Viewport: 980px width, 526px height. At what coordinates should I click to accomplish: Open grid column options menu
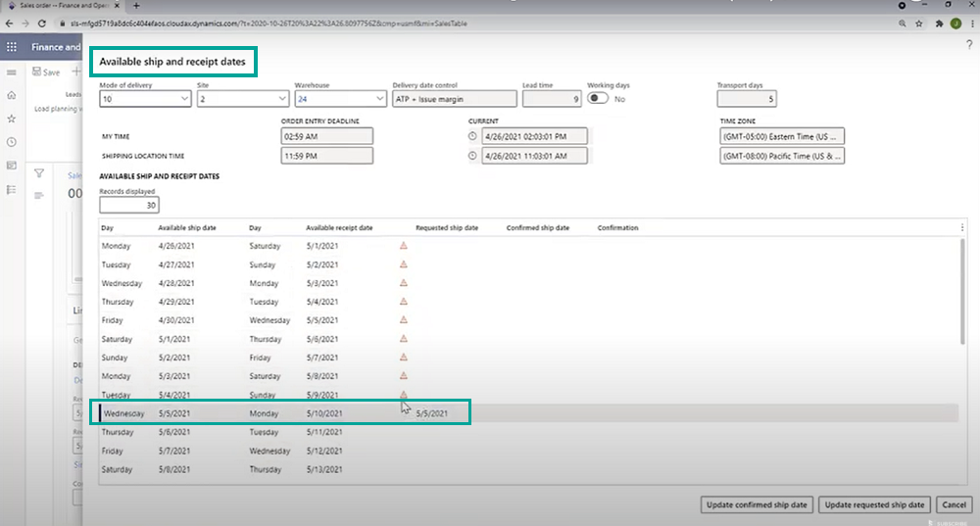961,227
